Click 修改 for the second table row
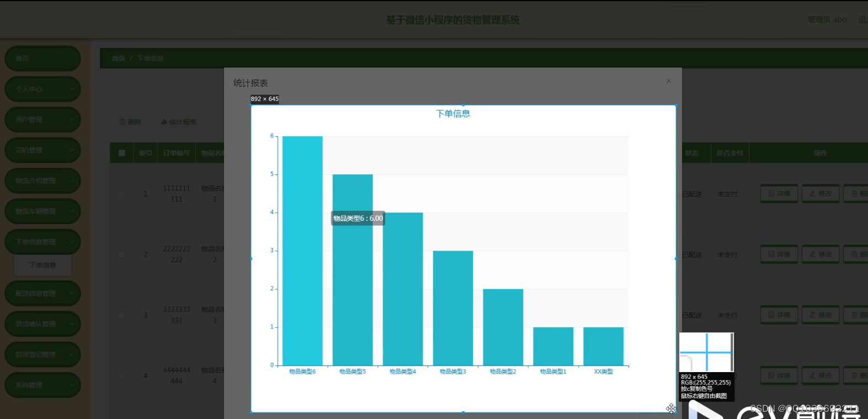The height and width of the screenshot is (419, 868). 821,254
